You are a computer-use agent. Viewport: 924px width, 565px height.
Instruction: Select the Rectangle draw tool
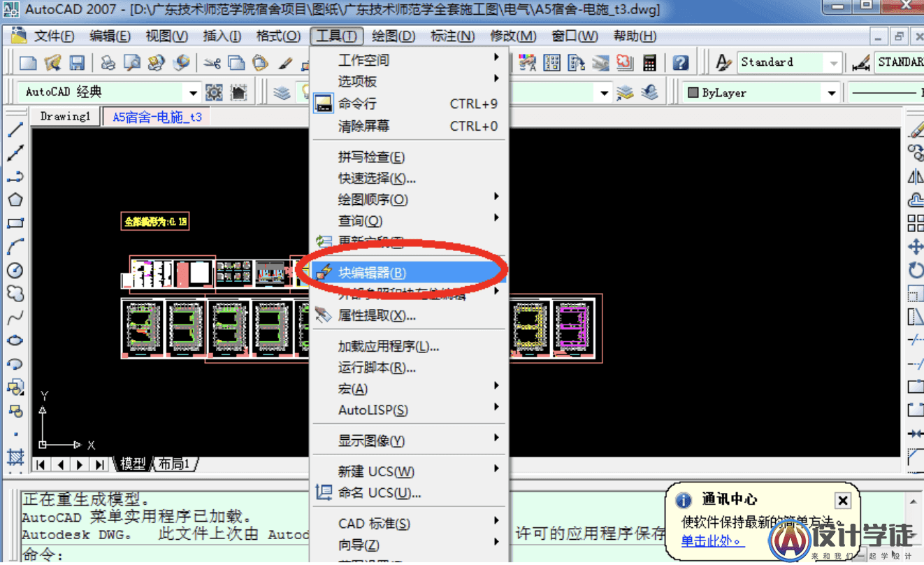(15, 224)
